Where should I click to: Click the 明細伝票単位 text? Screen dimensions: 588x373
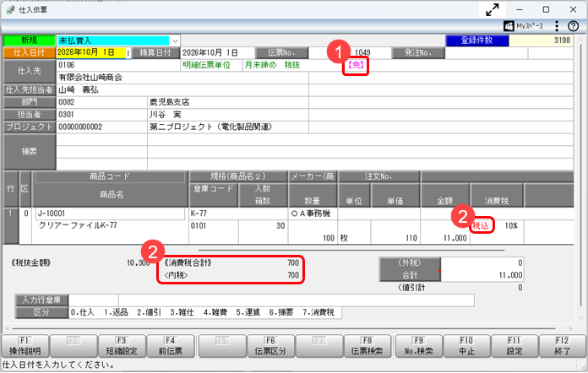coord(207,65)
